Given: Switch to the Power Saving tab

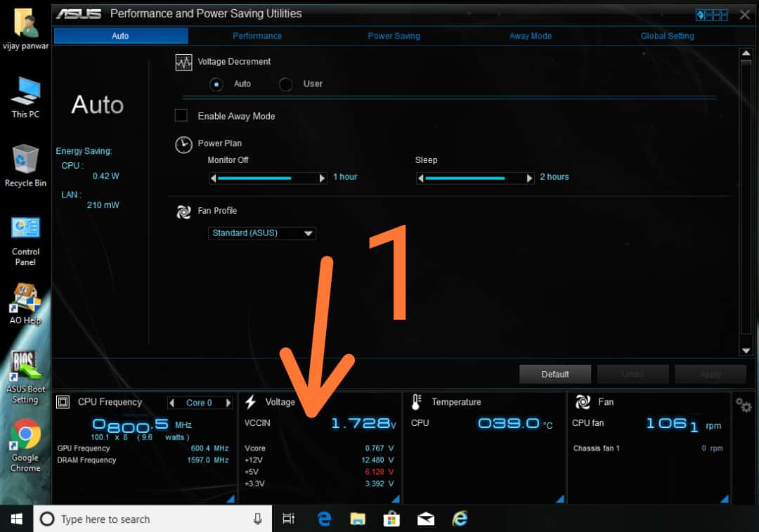Looking at the screenshot, I should pyautogui.click(x=394, y=36).
